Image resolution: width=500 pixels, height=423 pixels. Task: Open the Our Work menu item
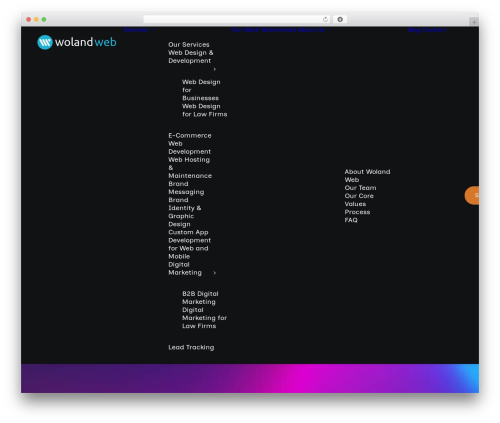tap(245, 30)
